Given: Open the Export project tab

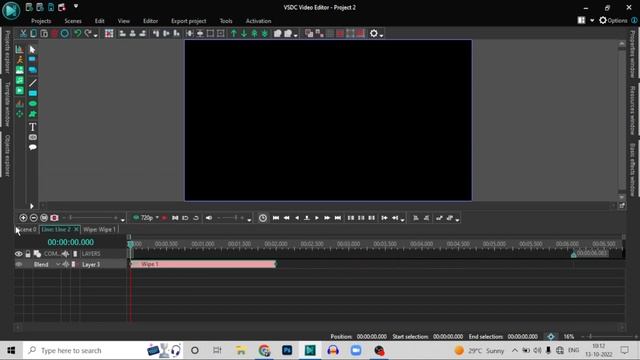Looking at the screenshot, I should (189, 21).
